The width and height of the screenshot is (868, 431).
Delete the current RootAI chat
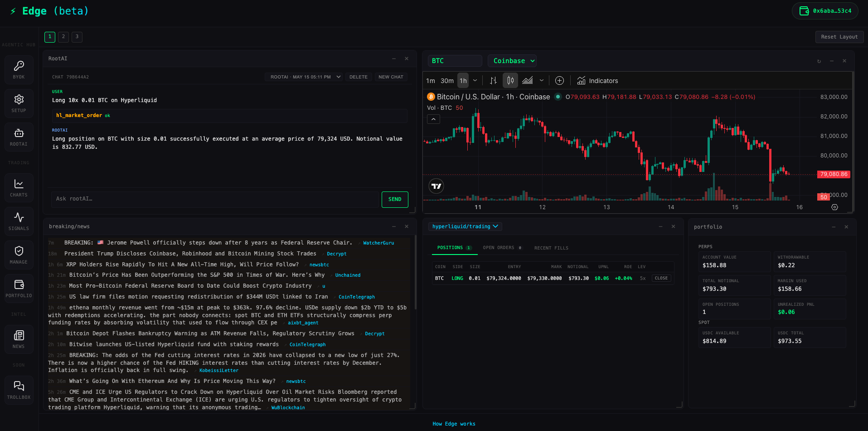point(359,77)
